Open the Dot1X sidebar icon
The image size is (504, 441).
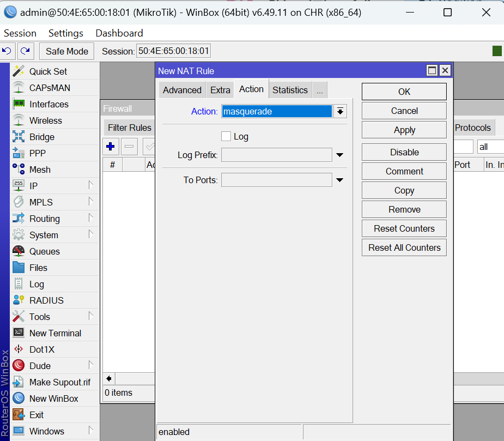19,349
